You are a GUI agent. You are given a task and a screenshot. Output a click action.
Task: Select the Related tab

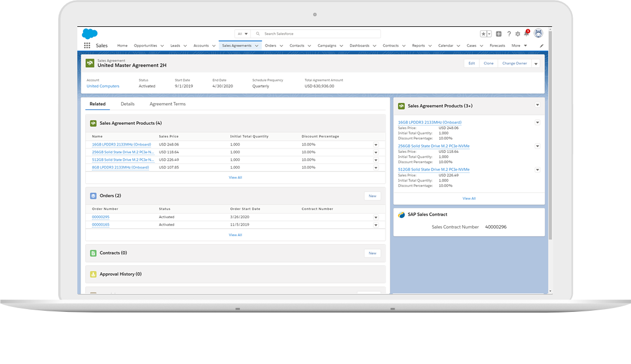pyautogui.click(x=98, y=104)
